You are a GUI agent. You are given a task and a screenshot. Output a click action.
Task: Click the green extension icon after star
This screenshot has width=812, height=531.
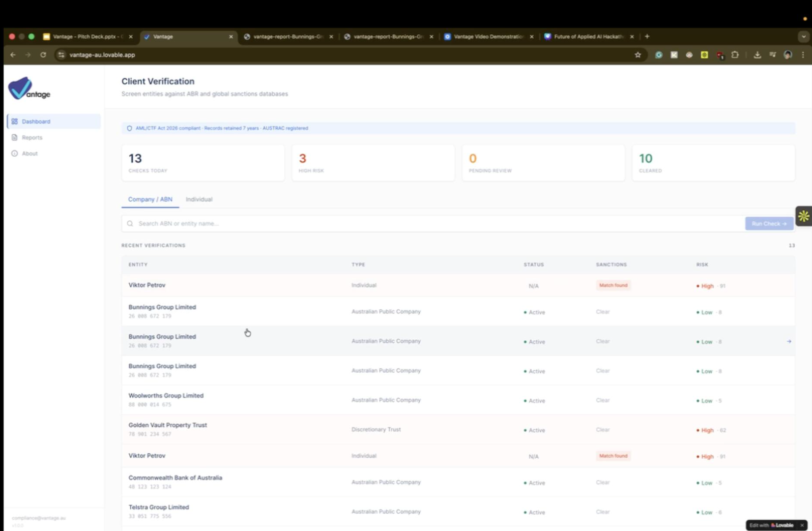[x=659, y=55]
